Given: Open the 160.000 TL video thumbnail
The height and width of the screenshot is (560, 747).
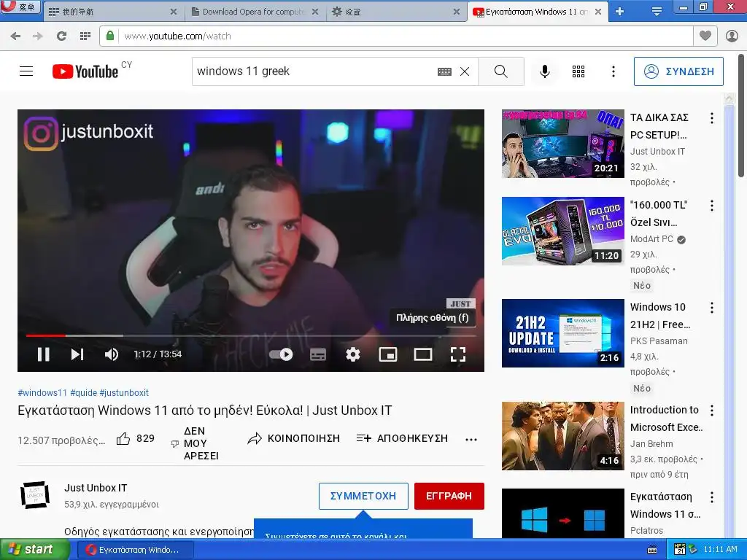Looking at the screenshot, I should pos(562,231).
